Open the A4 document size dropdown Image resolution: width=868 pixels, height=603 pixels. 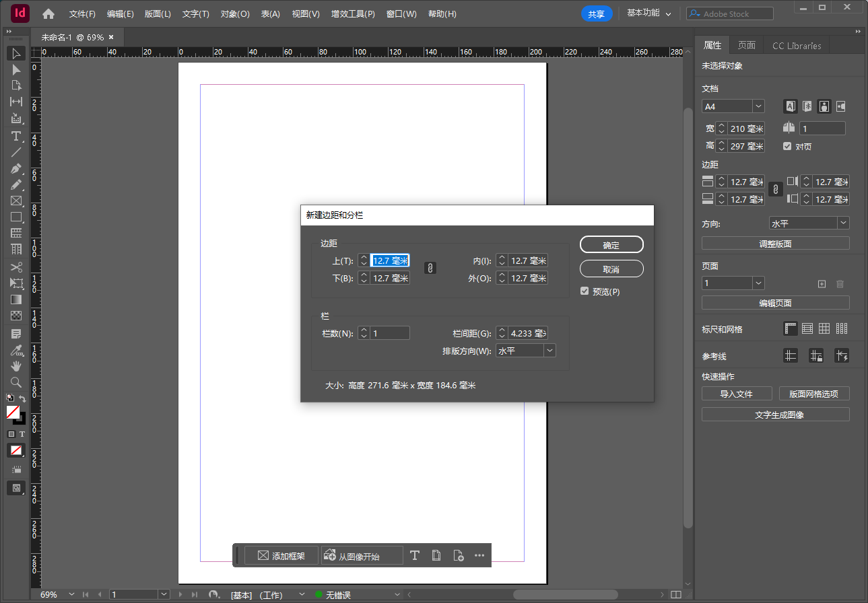(x=758, y=106)
